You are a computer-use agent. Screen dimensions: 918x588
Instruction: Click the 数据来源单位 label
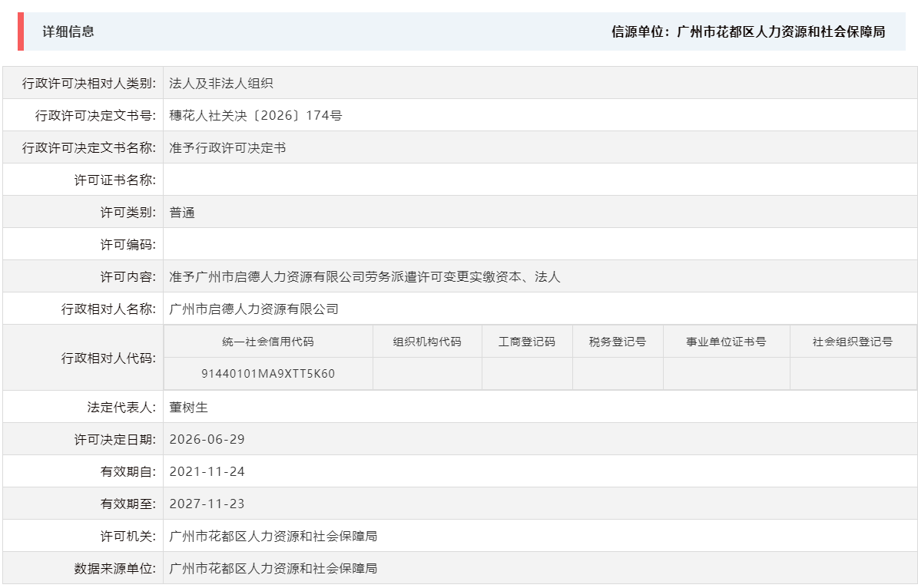114,568
